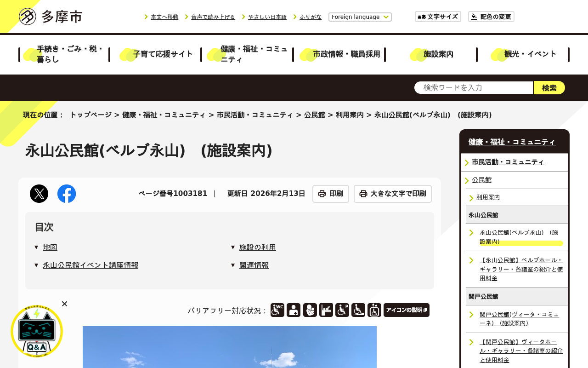Click the page number 1003181 text

pyautogui.click(x=173, y=194)
